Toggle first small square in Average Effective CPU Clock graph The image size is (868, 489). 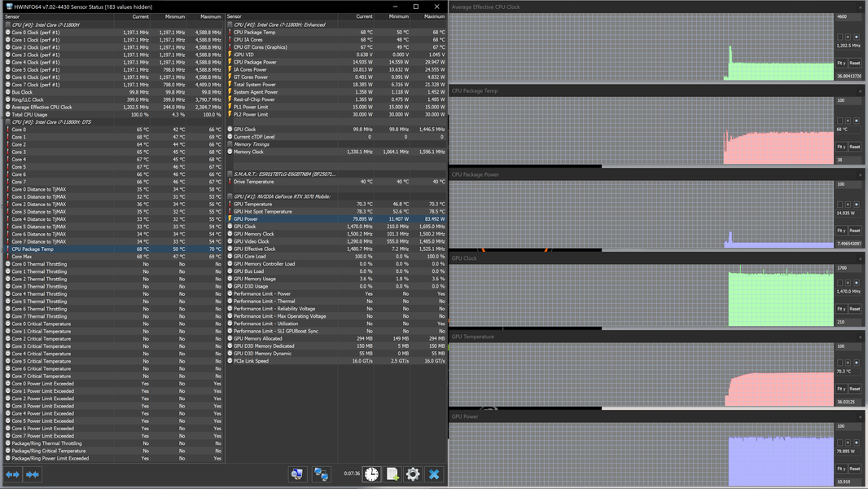[840, 37]
